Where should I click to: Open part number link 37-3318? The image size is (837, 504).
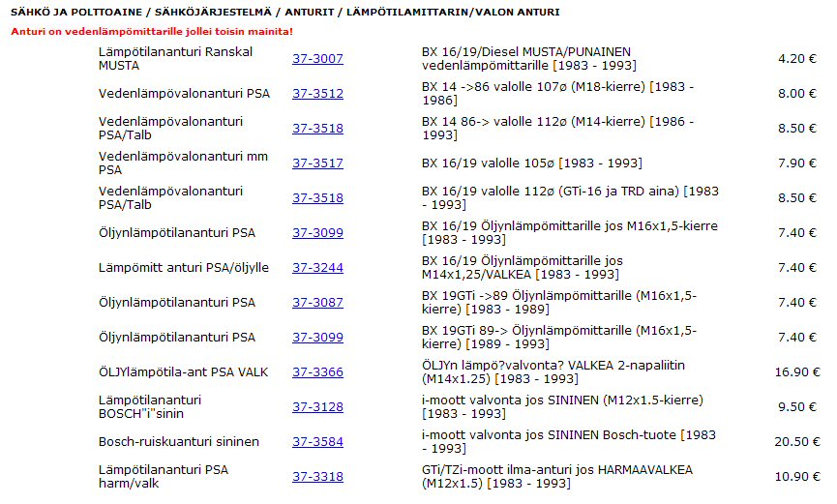click(317, 477)
